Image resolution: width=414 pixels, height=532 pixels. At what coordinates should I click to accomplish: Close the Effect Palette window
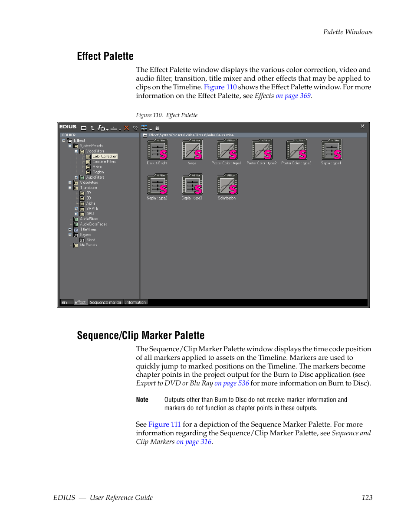pos(362,126)
